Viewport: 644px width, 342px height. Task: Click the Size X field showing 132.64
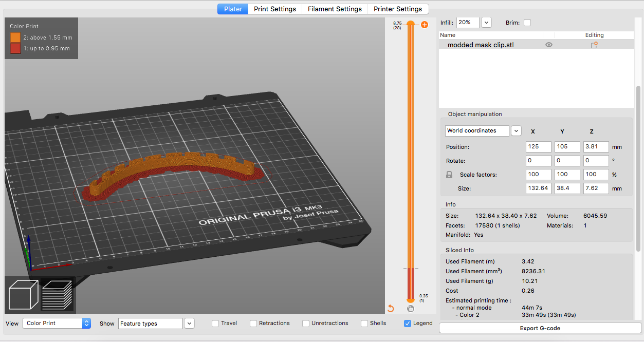(x=539, y=188)
